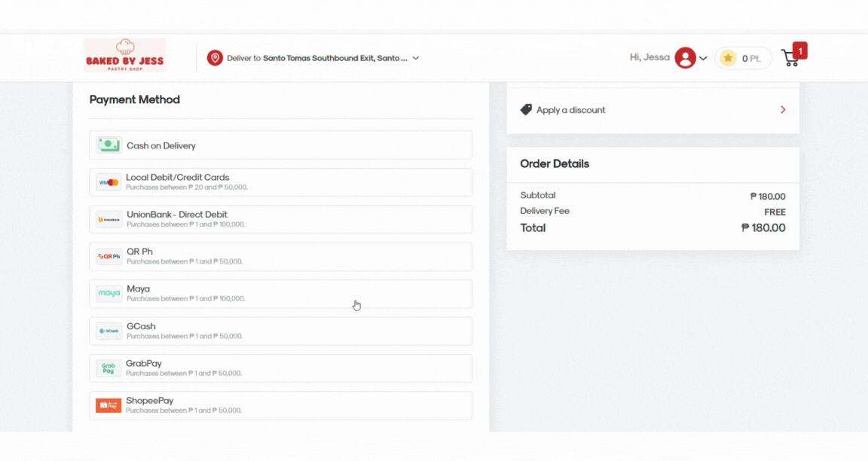The image size is (868, 461).
Task: Click the Total label
Action: point(533,228)
